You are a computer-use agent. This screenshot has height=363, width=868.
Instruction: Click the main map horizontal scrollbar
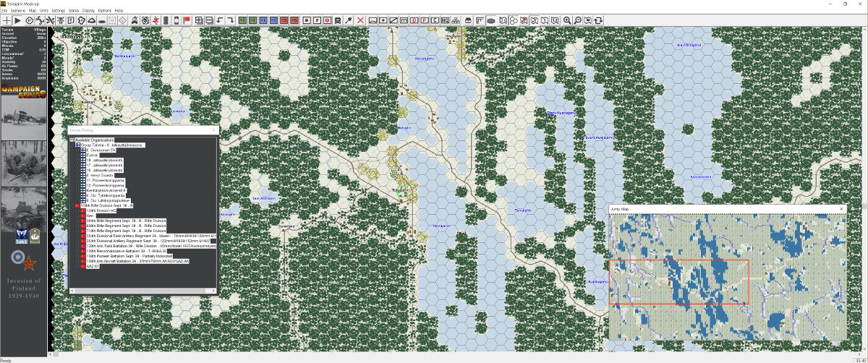[456, 354]
